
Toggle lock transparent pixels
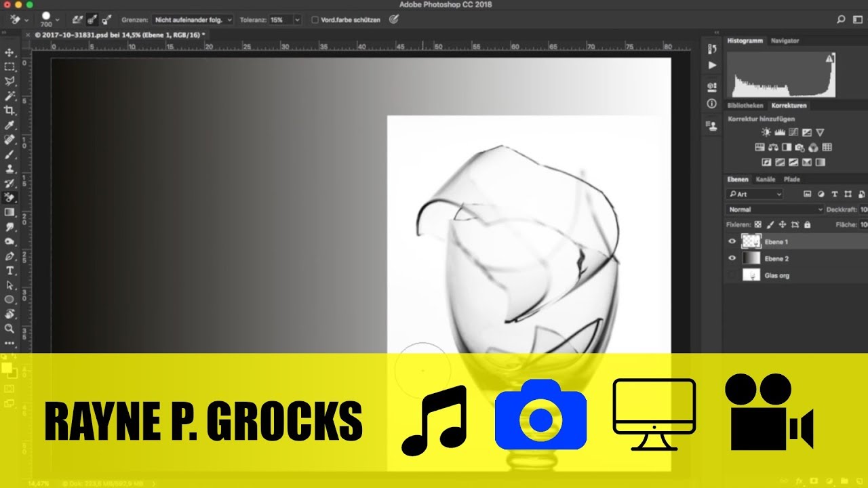click(758, 224)
